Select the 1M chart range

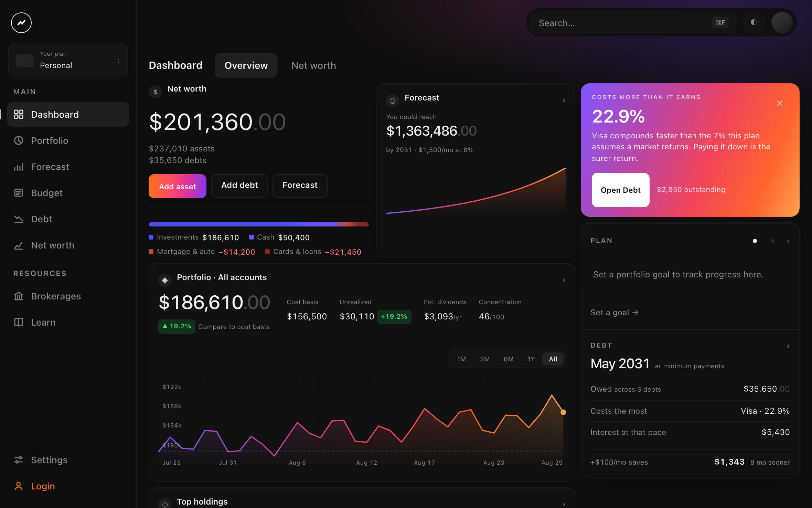(x=461, y=359)
